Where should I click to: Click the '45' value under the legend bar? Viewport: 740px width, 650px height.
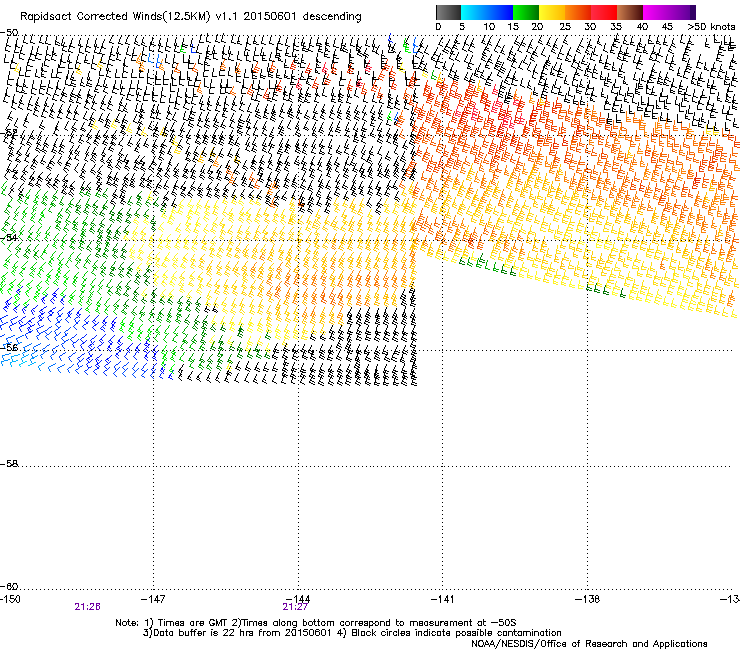[x=667, y=26]
